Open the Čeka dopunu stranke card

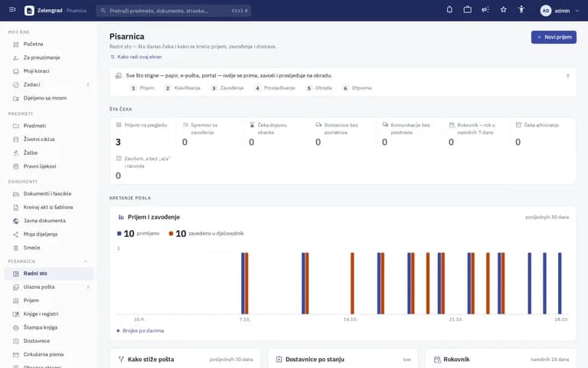point(276,134)
